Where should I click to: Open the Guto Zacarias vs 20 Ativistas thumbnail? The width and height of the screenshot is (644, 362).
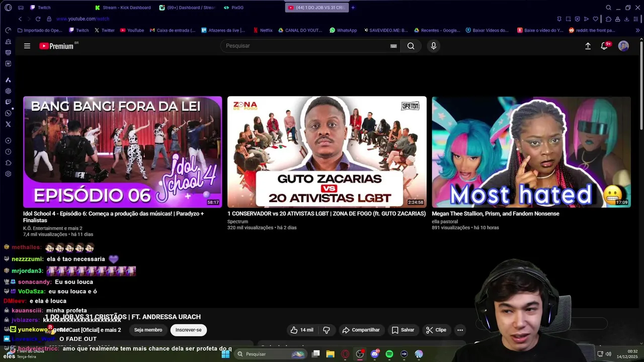click(x=327, y=152)
